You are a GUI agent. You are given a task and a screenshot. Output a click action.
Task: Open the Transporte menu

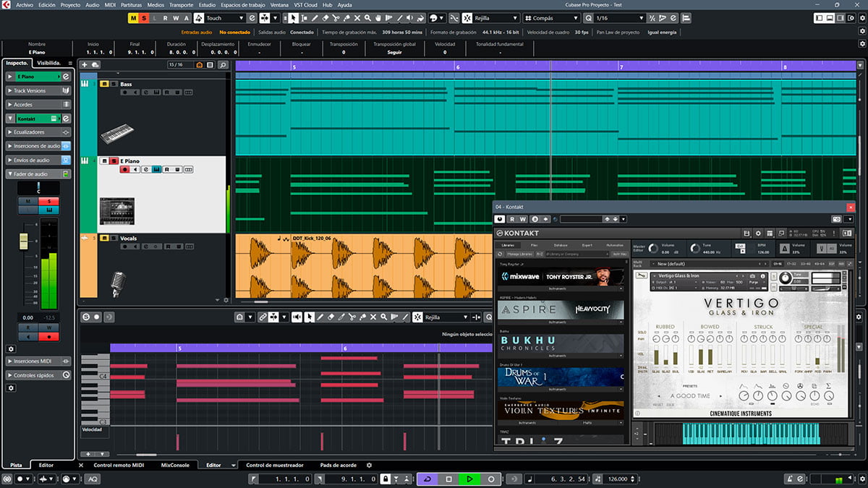click(x=181, y=4)
